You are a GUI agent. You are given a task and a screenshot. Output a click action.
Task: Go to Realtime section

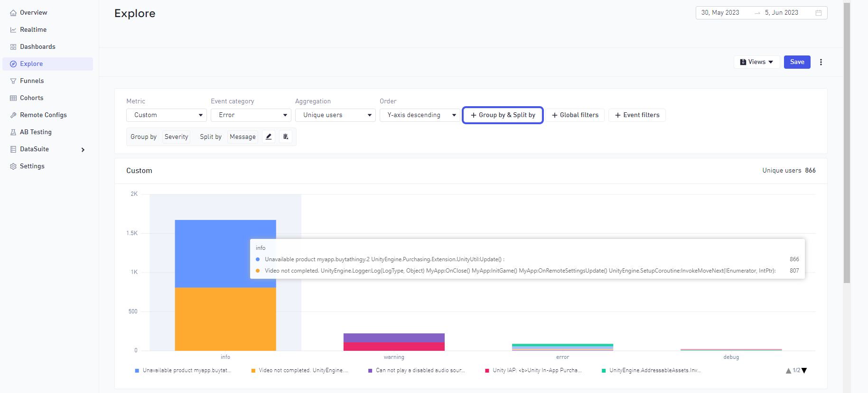(x=33, y=30)
